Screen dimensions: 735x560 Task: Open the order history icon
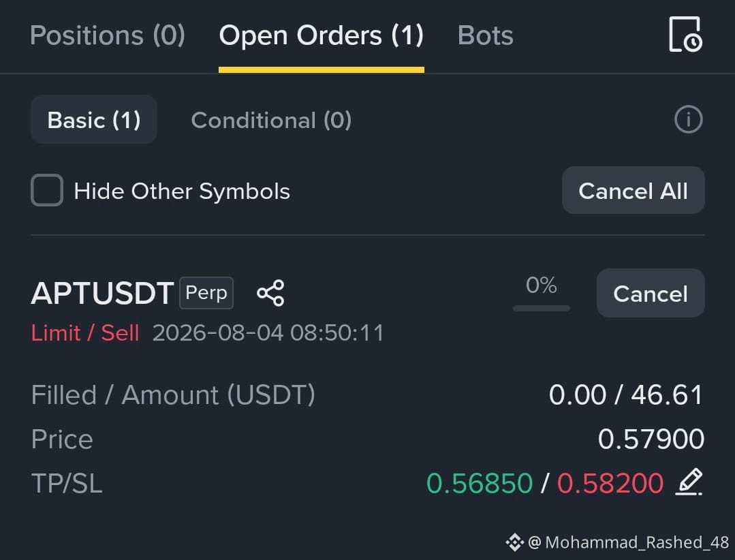685,34
